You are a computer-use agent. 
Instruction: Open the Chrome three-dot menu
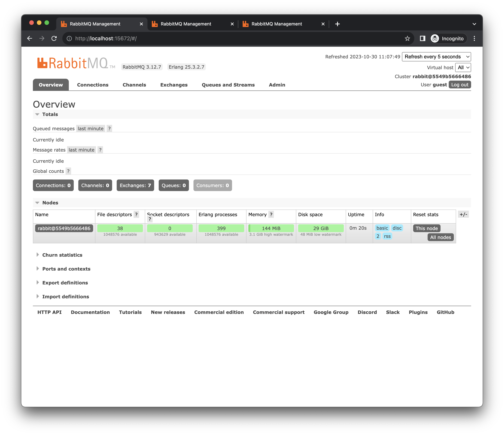point(474,38)
